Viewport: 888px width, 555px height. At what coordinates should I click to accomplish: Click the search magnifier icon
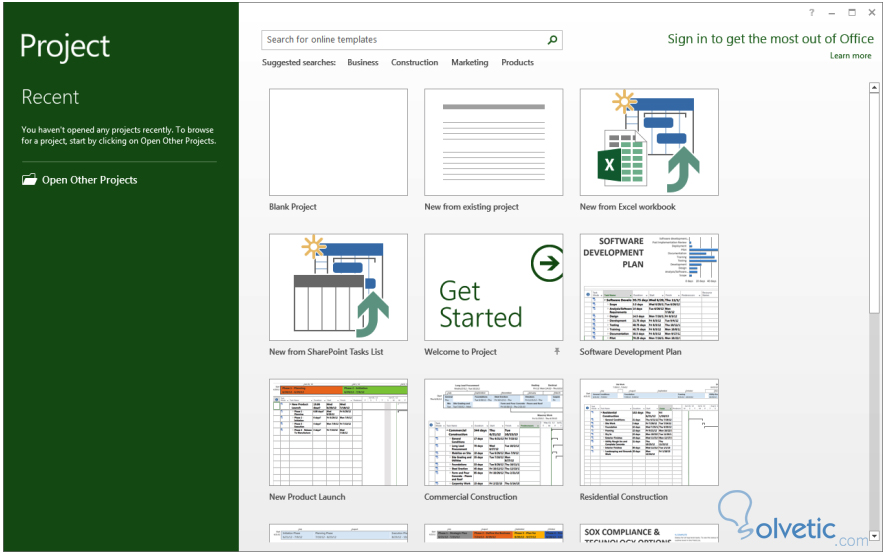tap(552, 40)
